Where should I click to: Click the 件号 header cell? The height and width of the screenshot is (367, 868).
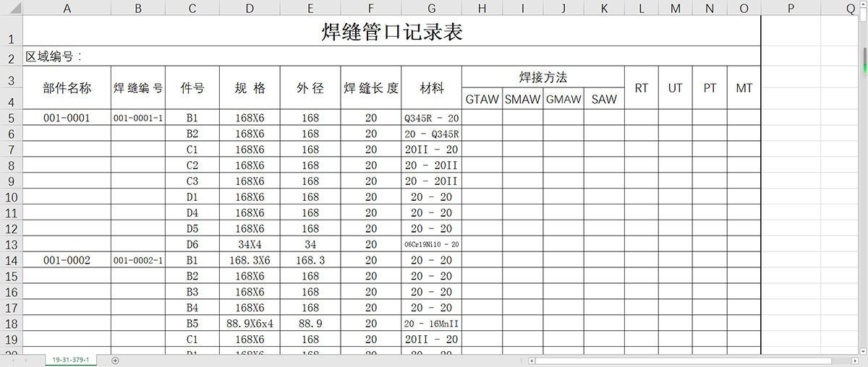[x=192, y=87]
